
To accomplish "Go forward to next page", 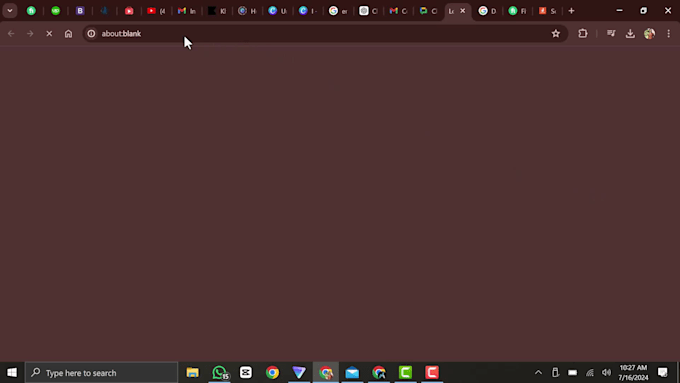I will [30, 33].
